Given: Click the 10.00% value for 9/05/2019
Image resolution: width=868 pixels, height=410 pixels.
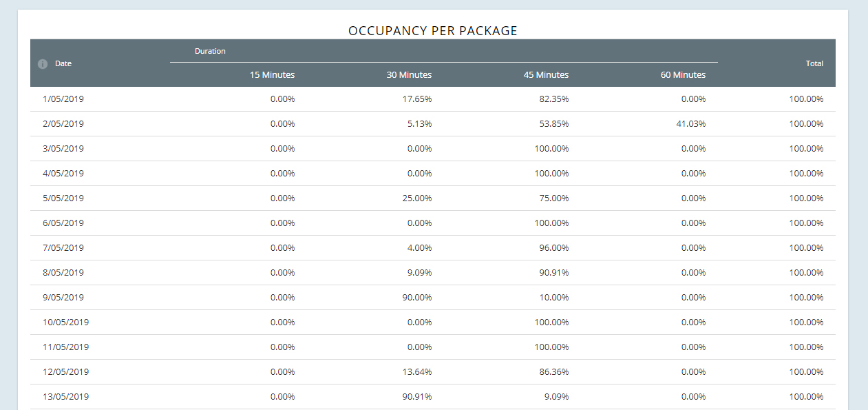Looking at the screenshot, I should (555, 298).
